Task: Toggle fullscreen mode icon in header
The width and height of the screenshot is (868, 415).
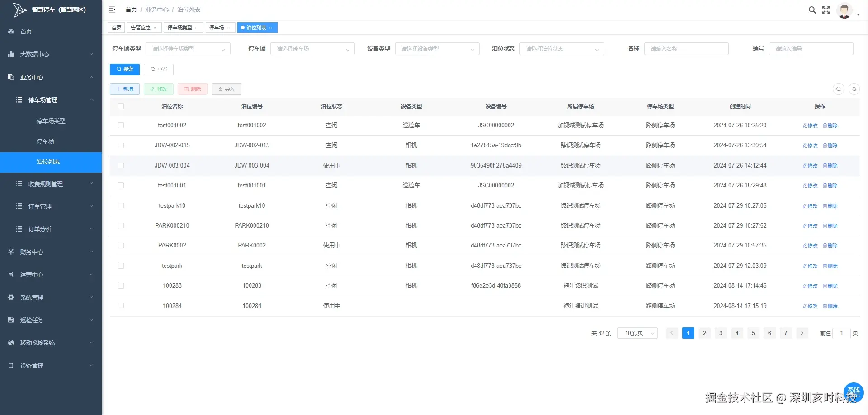Action: (826, 10)
